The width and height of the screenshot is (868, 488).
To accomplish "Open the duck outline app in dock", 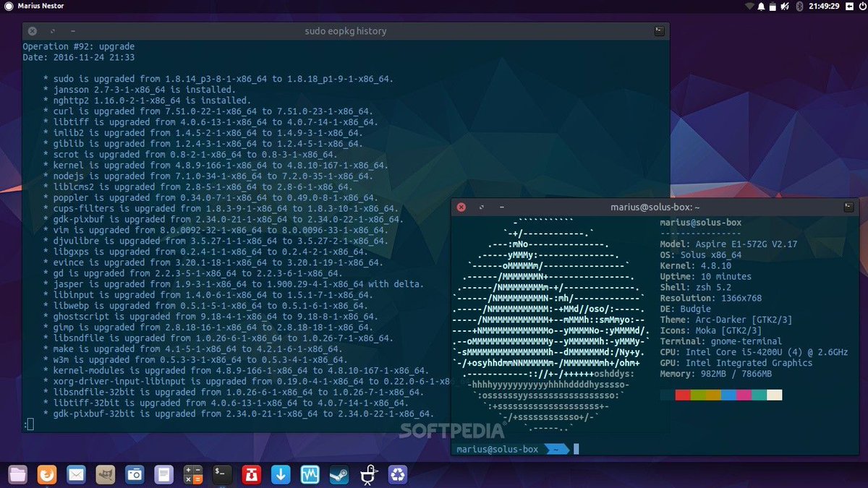I will [x=369, y=474].
